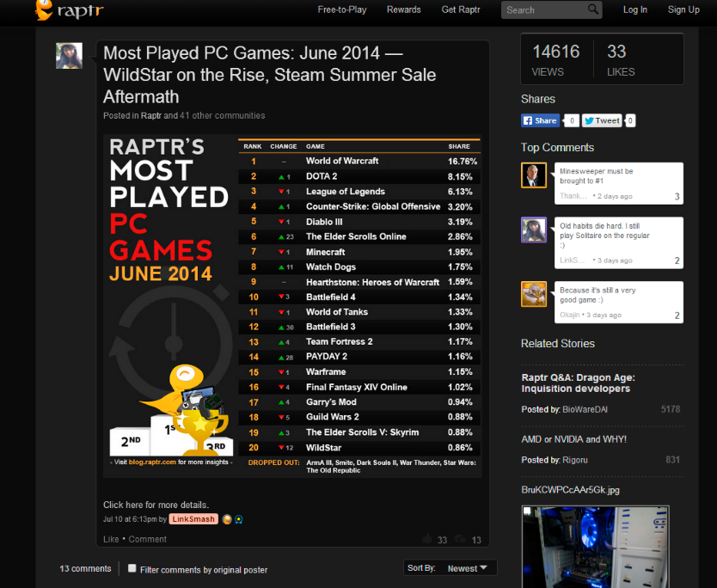Click the Okajin commenter name

point(570,315)
